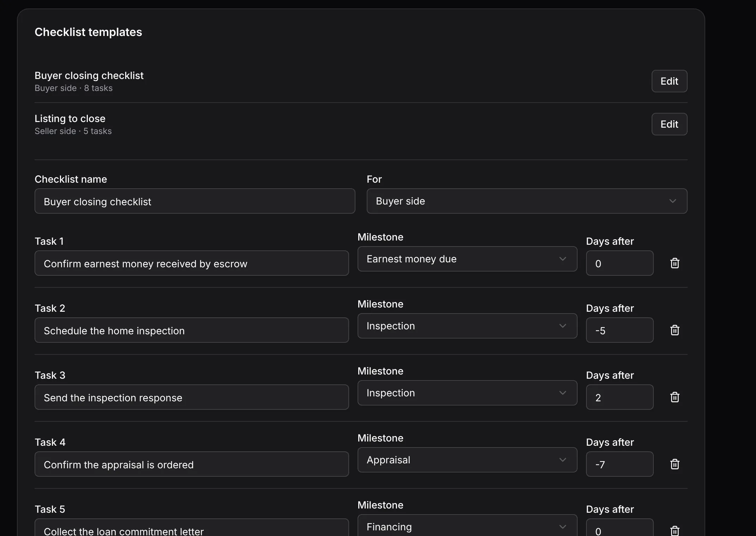
Task: Click Collect the loan commitment letter field
Action: 191,528
